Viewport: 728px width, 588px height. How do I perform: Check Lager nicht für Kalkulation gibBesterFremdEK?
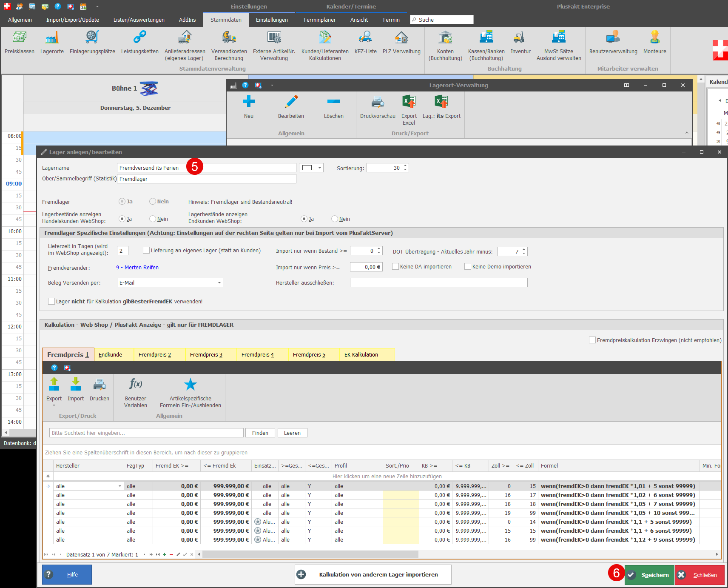(51, 301)
